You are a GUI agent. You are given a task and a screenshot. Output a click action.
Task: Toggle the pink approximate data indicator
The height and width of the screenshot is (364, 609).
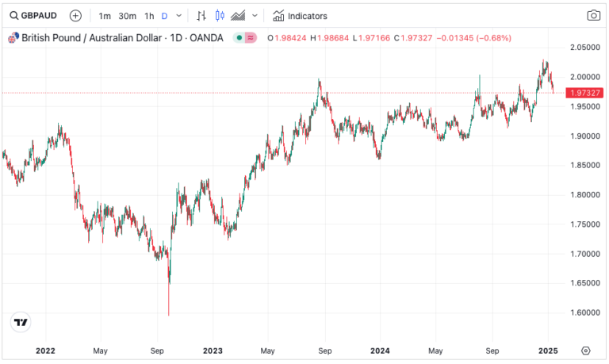tap(251, 38)
